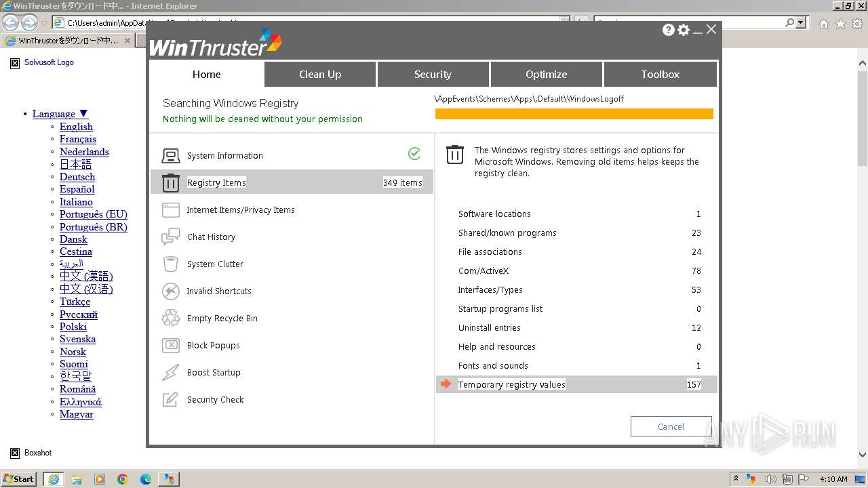Viewport: 868px width, 488px height.
Task: Click the Internet Explorer address bar
Action: pyautogui.click(x=312, y=22)
